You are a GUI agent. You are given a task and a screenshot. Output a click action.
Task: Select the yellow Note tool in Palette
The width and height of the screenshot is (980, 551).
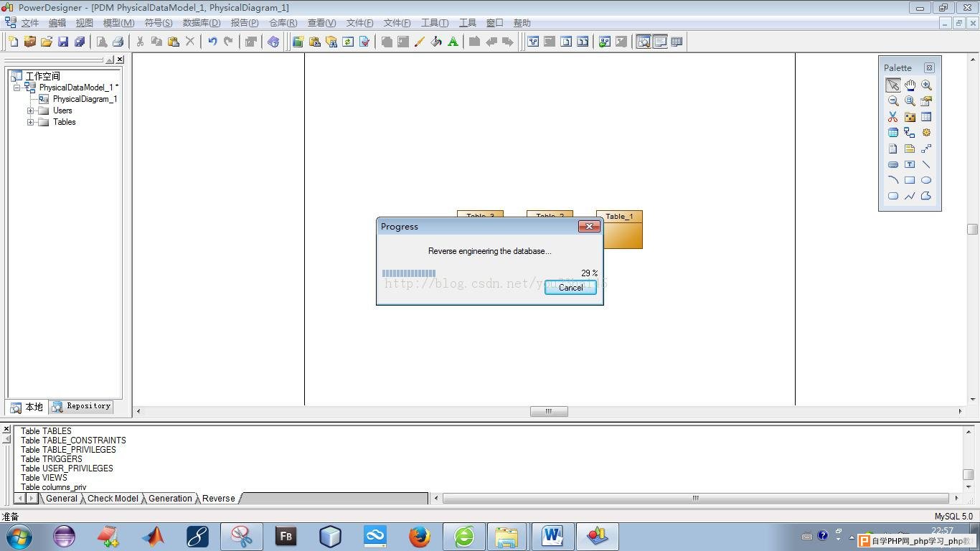(910, 149)
